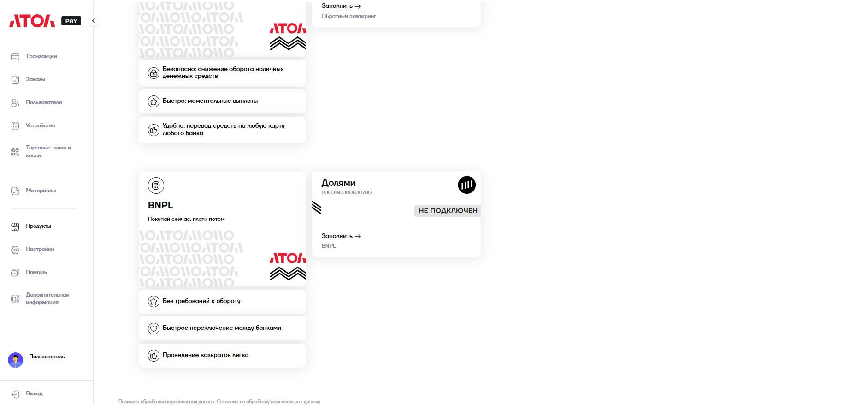Click thumbs-up icon next to Проведение возвратов
The width and height of the screenshot is (868, 405).
154,356
